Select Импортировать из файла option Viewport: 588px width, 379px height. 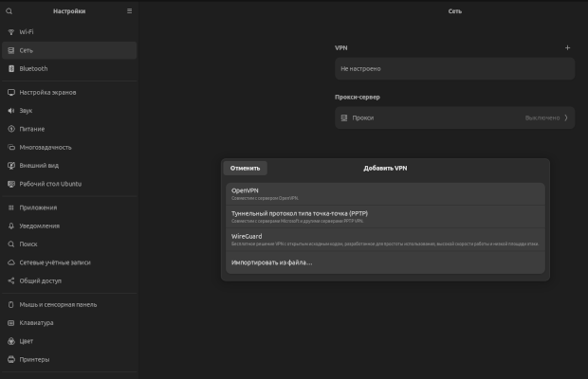point(385,262)
